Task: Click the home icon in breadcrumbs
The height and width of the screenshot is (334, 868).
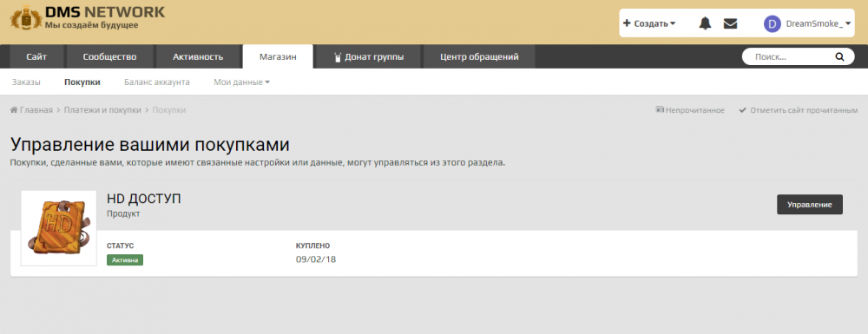Action: pos(14,110)
